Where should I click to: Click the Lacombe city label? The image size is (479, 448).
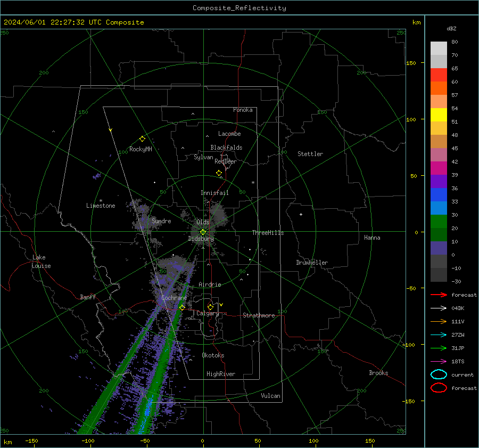click(229, 134)
